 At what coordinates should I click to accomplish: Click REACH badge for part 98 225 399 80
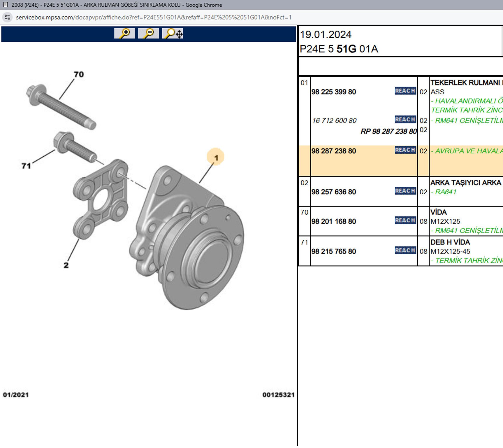tap(405, 91)
